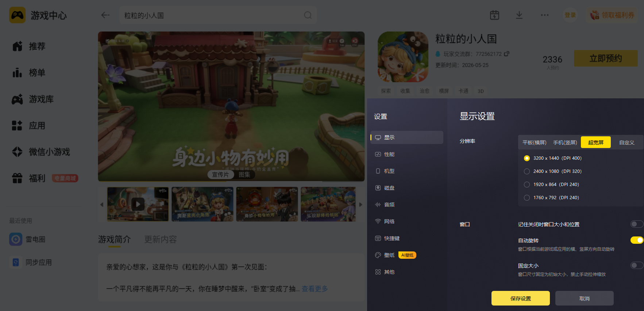Open the three-dot more menu
This screenshot has height=311, width=644.
click(x=545, y=15)
